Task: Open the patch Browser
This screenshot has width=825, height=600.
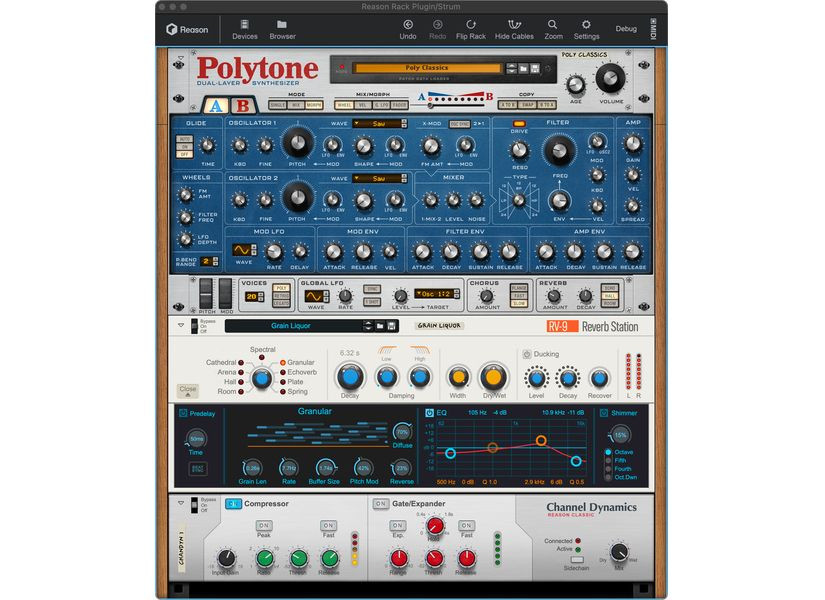Action: point(282,29)
